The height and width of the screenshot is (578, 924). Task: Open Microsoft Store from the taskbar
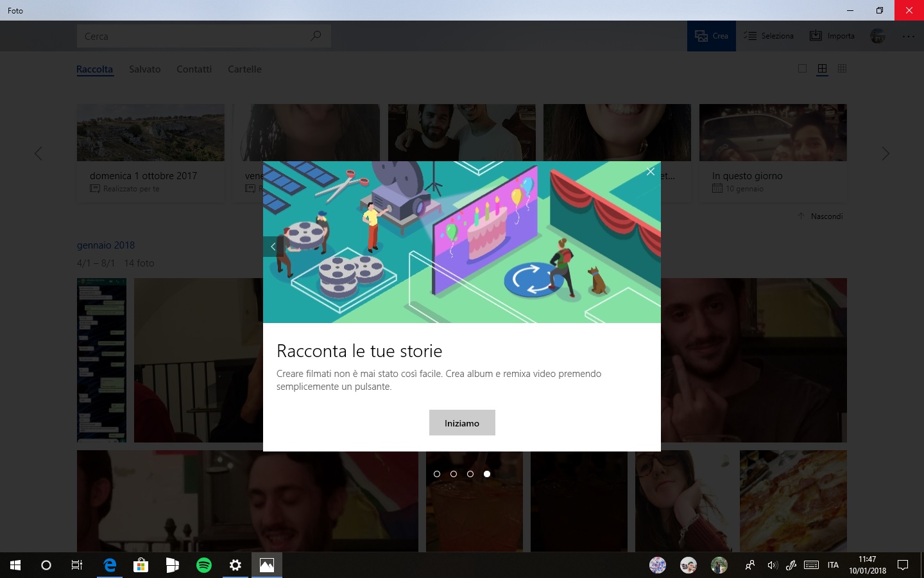141,565
